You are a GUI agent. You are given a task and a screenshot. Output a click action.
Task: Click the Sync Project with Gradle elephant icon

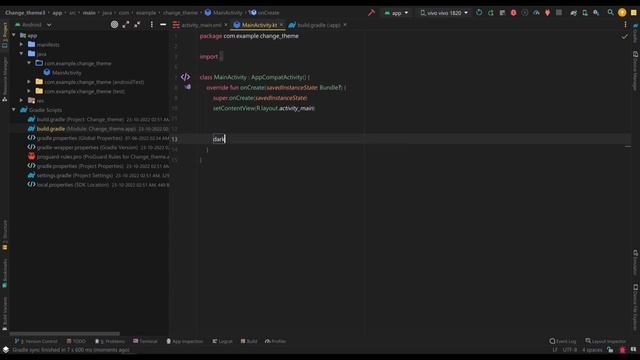573,13
